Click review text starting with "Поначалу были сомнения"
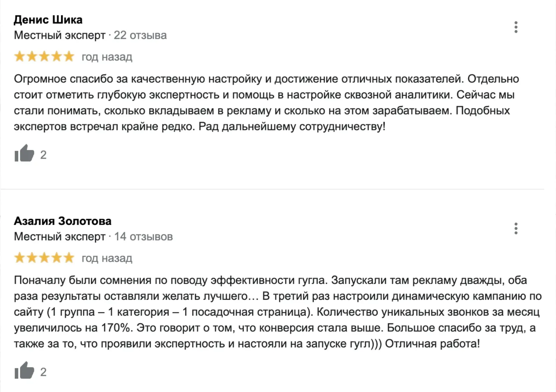 tap(277, 312)
